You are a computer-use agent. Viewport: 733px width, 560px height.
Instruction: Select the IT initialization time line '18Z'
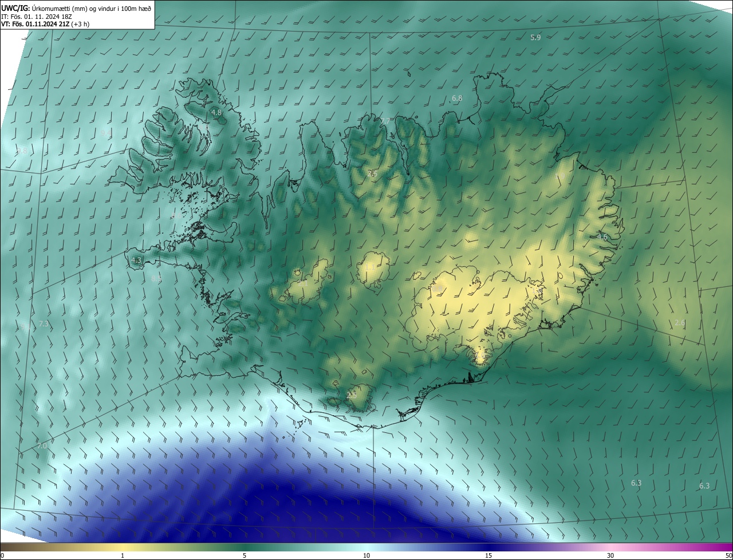tap(36, 16)
